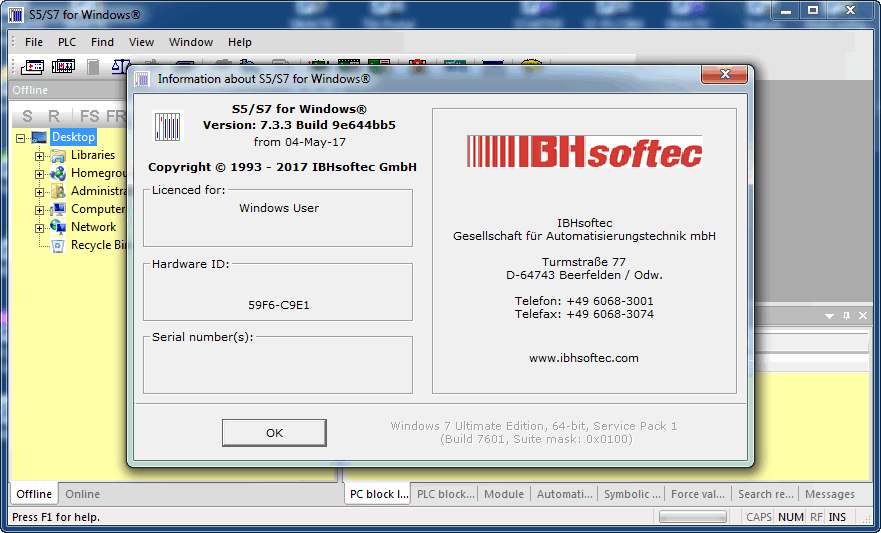Open the docked panel dropdown arrow menu
Image resolution: width=881 pixels, height=533 pixels.
(829, 316)
